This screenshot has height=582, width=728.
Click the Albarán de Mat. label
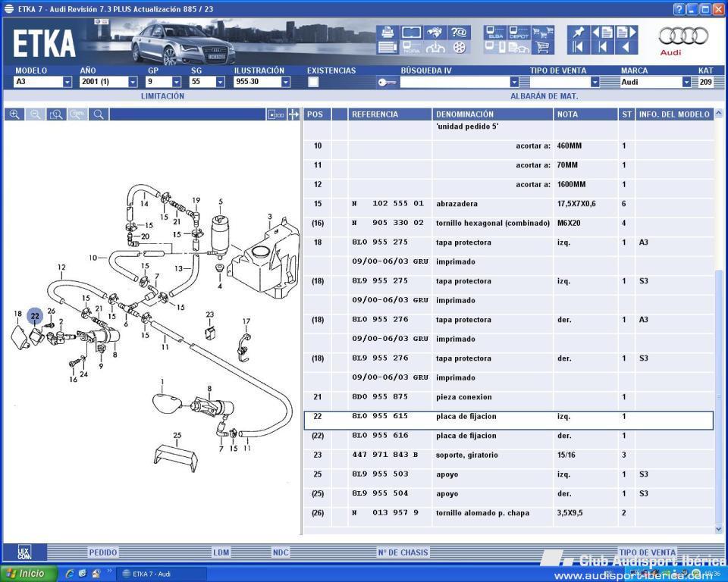[x=544, y=96]
